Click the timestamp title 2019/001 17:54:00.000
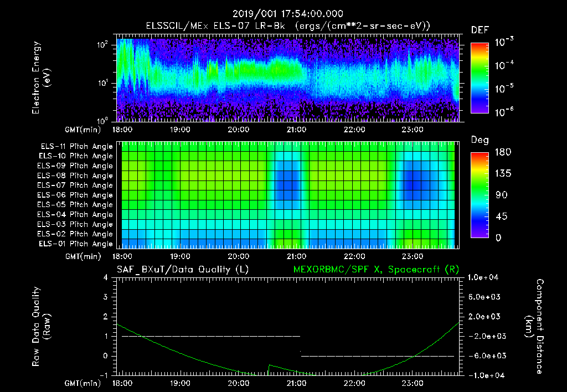This screenshot has width=567, height=392. point(287,14)
